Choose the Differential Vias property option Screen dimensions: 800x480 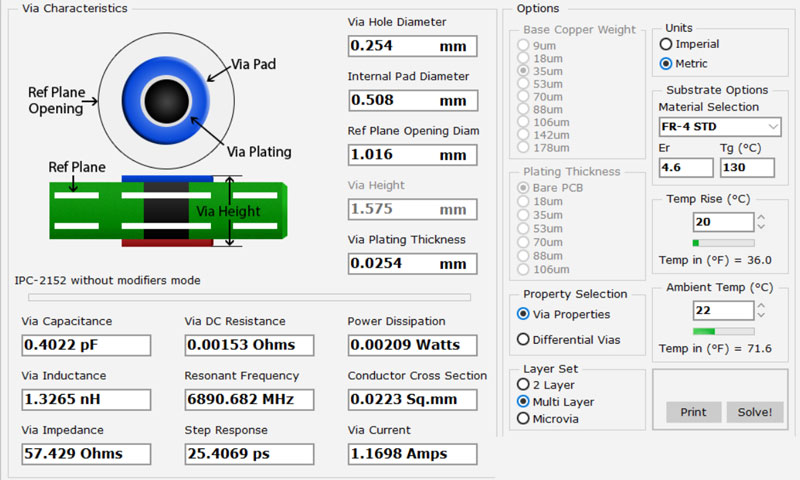523,339
